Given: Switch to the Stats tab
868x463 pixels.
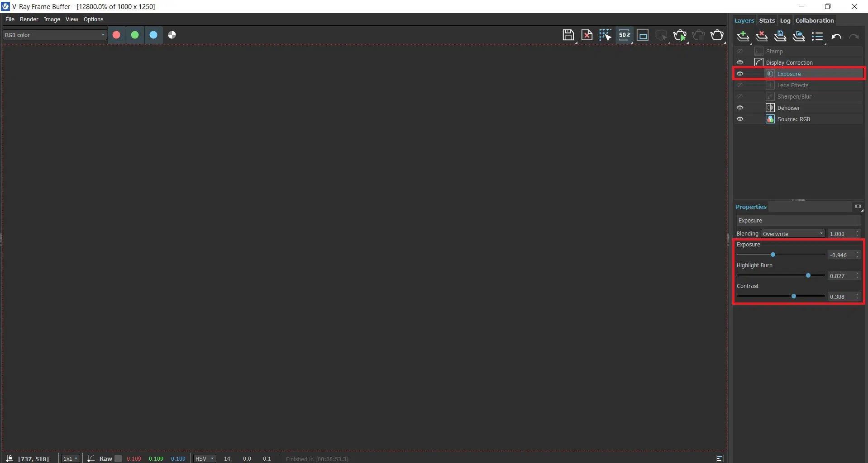Looking at the screenshot, I should [767, 20].
